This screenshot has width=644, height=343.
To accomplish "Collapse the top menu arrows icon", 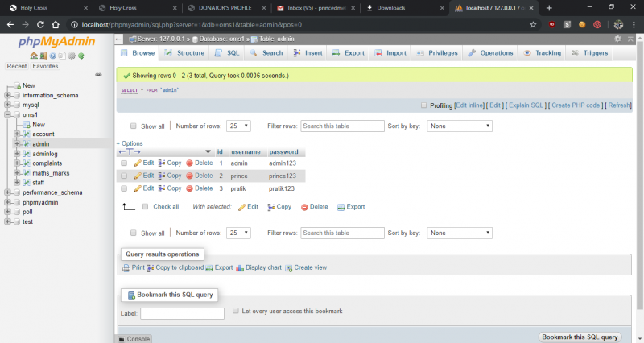I will pyautogui.click(x=630, y=39).
